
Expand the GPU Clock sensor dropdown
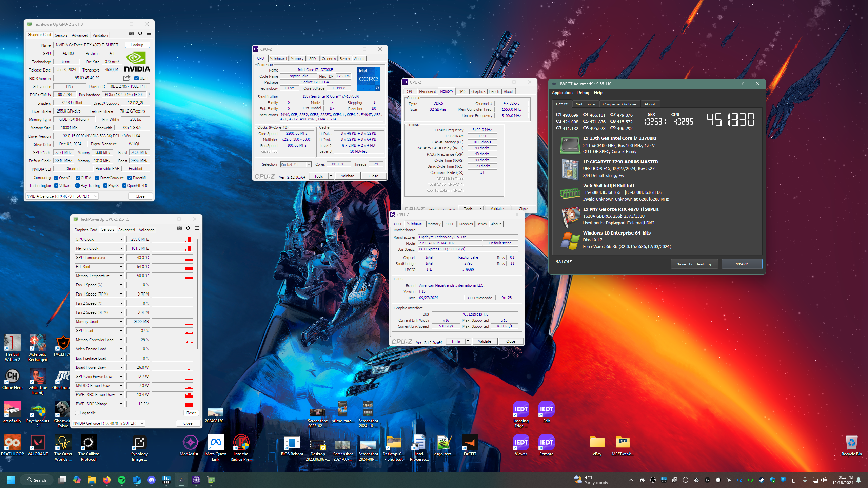[x=121, y=239]
